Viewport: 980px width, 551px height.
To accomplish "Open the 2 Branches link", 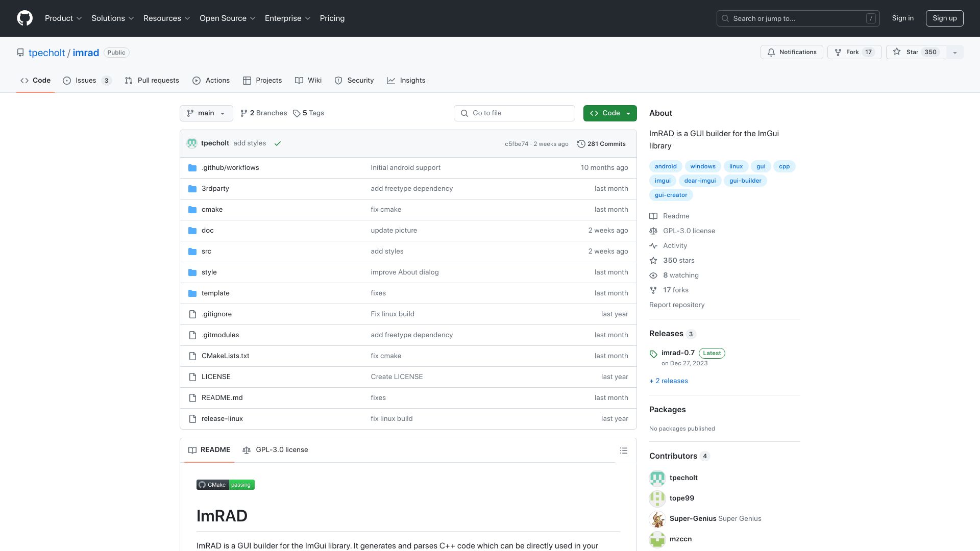I will click(264, 113).
